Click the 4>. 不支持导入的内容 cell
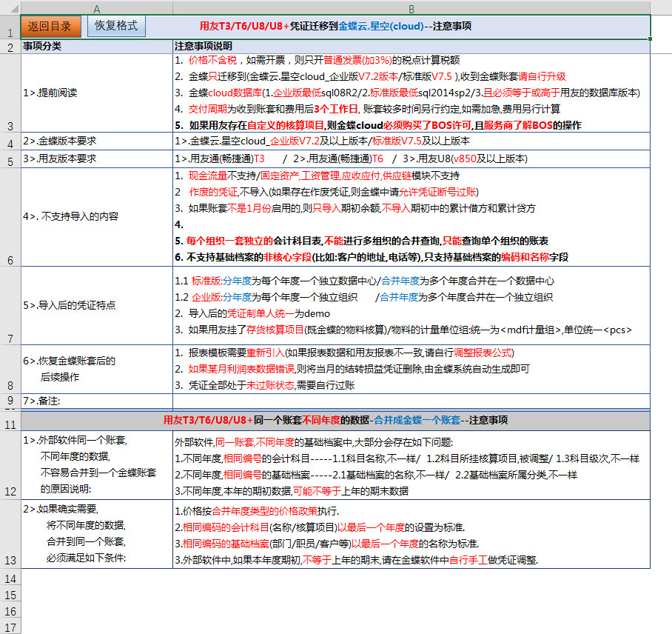672x634 pixels. pyautogui.click(x=97, y=217)
